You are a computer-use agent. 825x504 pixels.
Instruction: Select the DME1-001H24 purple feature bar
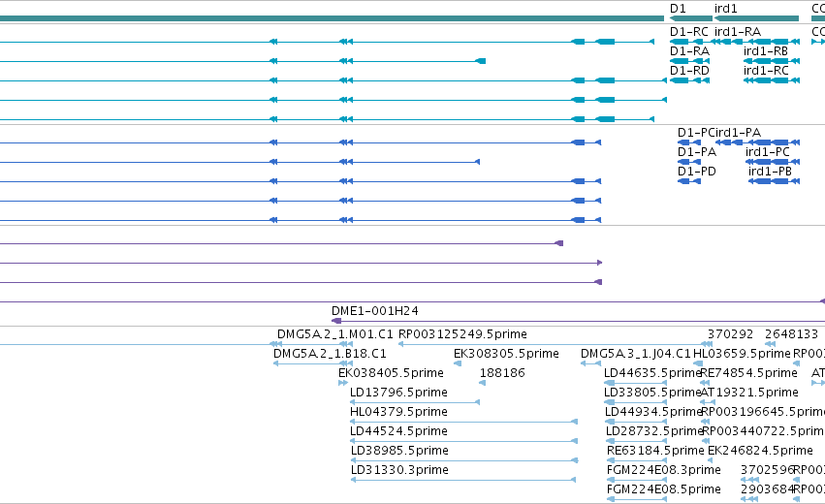tap(578, 321)
